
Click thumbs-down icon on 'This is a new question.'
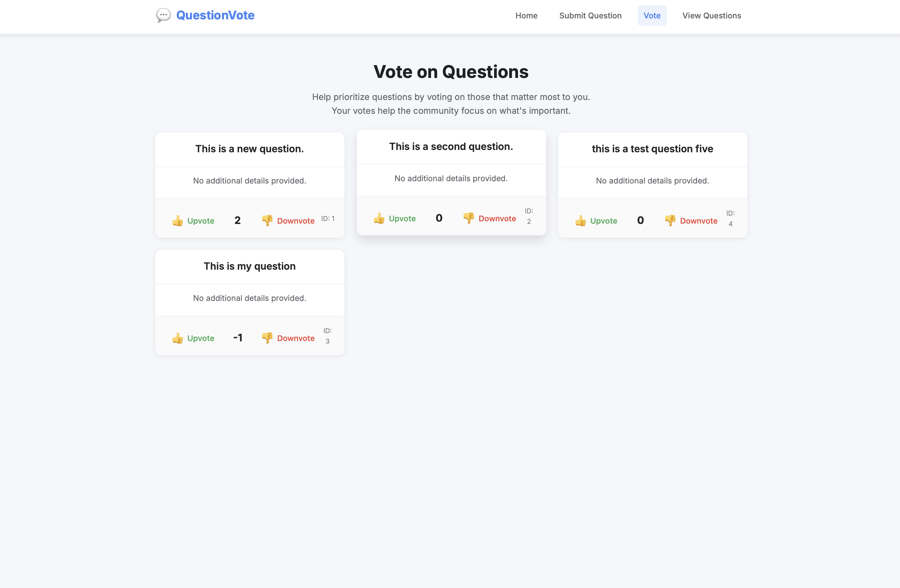(267, 221)
